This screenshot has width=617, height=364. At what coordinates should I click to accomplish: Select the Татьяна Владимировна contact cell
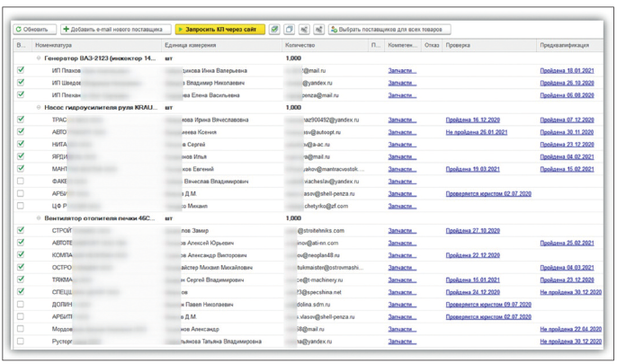point(221,342)
